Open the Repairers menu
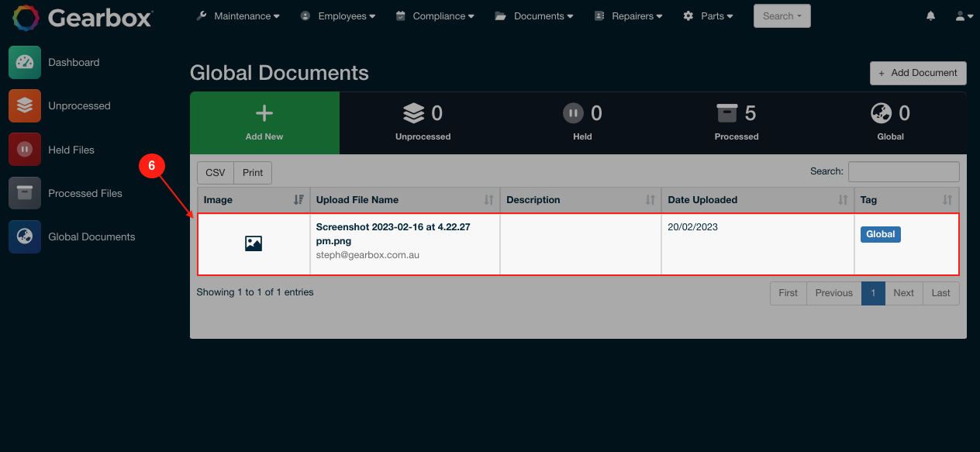This screenshot has height=452, width=980. point(628,16)
